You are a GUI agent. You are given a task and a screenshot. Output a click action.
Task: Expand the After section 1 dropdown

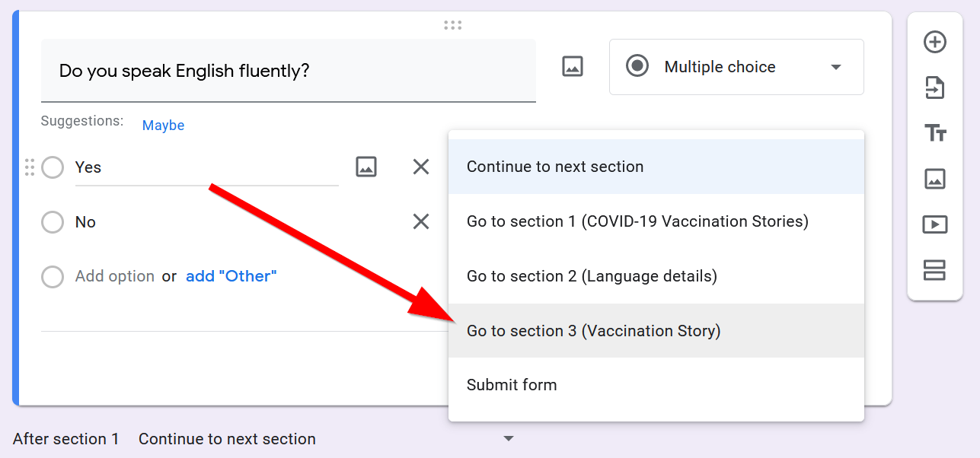pos(509,439)
